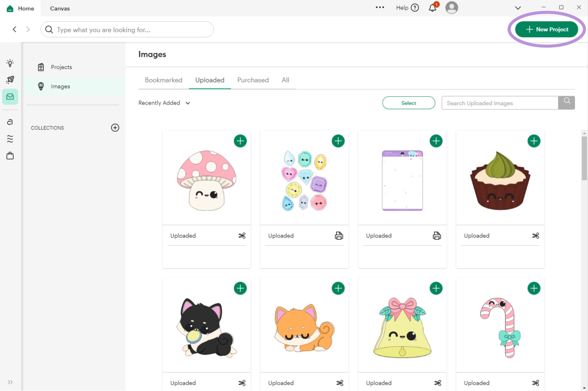This screenshot has height=391, width=588.
Task: Switch to the Purchased tab
Action: click(x=253, y=80)
